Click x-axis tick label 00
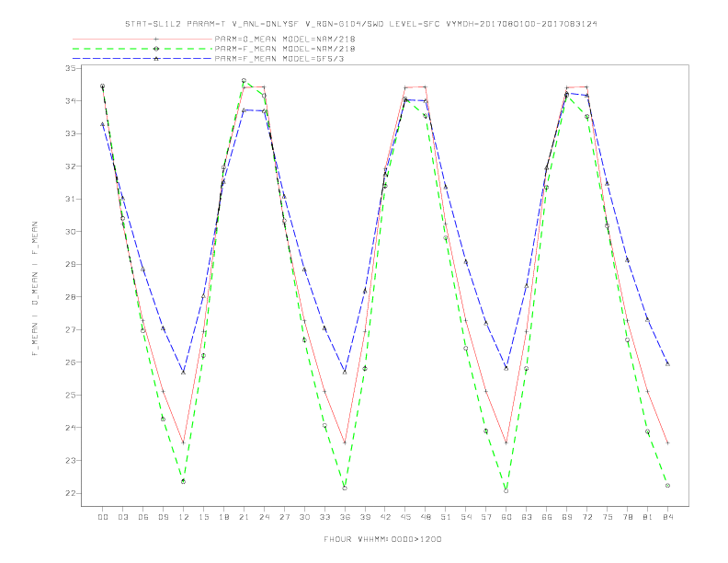 (103, 517)
